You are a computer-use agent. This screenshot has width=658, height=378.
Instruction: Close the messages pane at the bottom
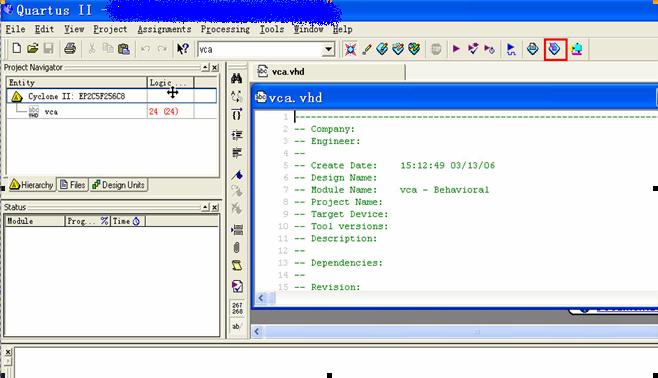8,352
